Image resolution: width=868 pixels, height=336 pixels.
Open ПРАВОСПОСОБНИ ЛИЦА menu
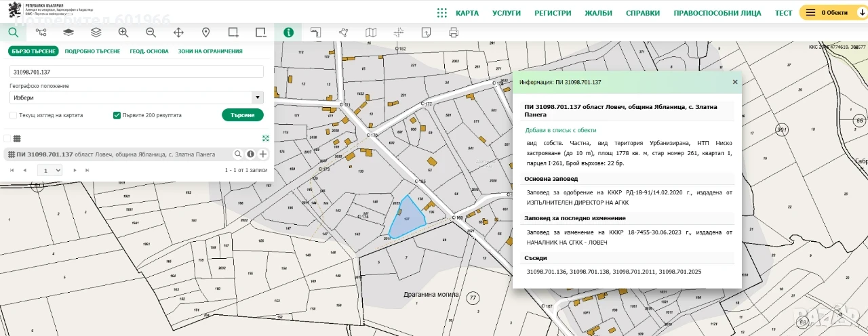pyautogui.click(x=717, y=13)
